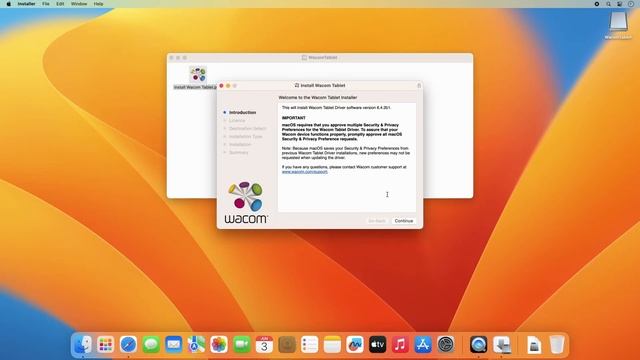Click the Wacom logo in the installer
The image size is (640, 360).
[x=246, y=202]
